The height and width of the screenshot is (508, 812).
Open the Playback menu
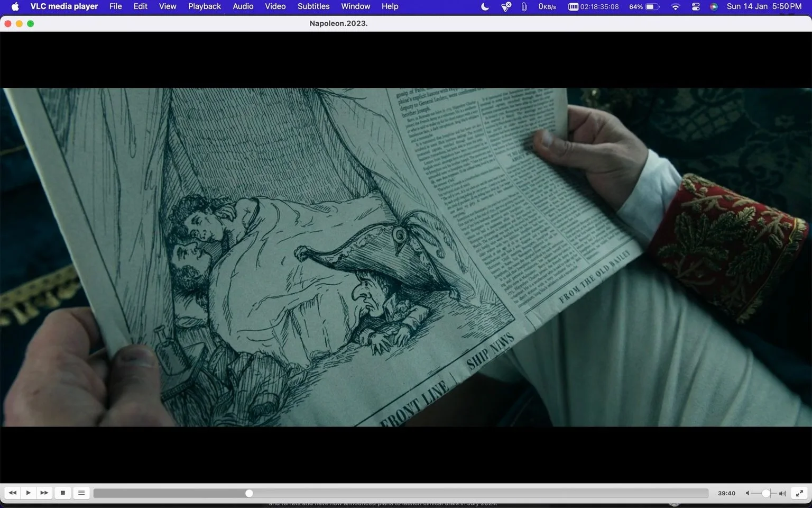click(205, 6)
